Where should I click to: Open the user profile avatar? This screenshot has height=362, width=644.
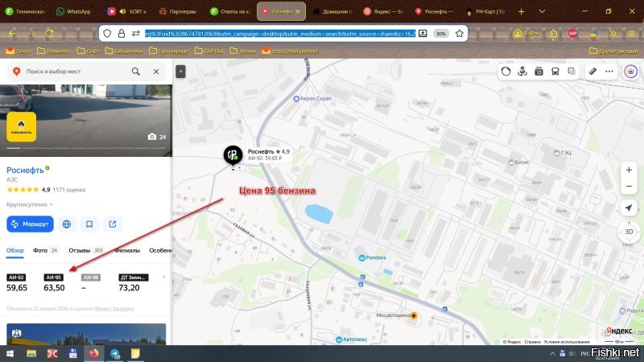(631, 72)
